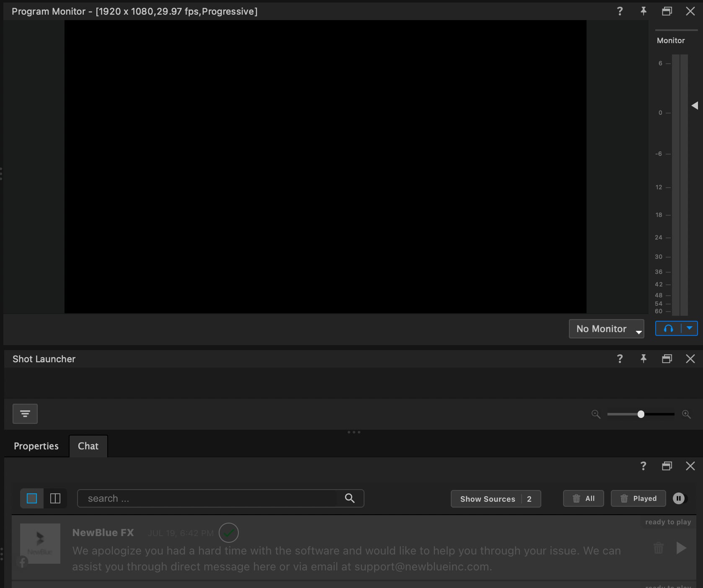
Task: Click zoom out magnifier in Shot Launcher
Action: coord(596,414)
